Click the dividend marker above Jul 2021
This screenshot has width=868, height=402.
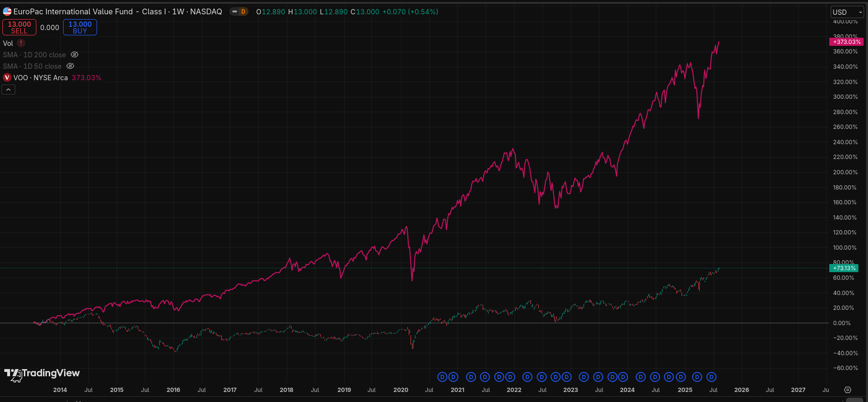click(485, 377)
